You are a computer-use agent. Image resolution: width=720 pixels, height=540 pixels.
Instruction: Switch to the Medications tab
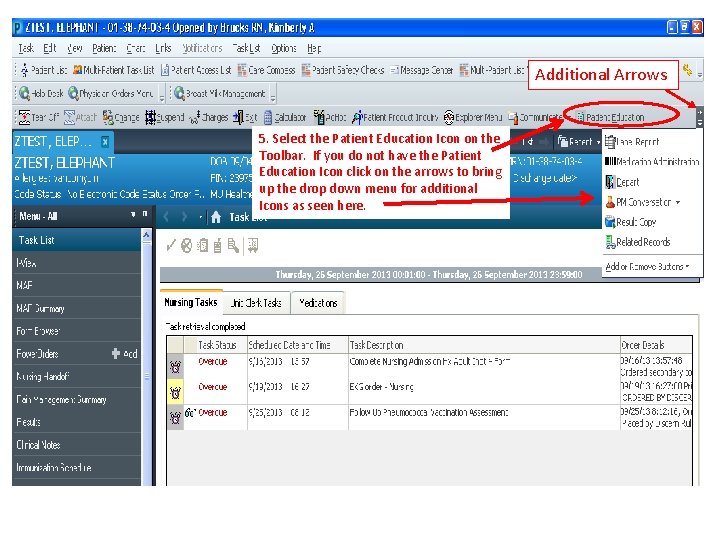coord(318,303)
